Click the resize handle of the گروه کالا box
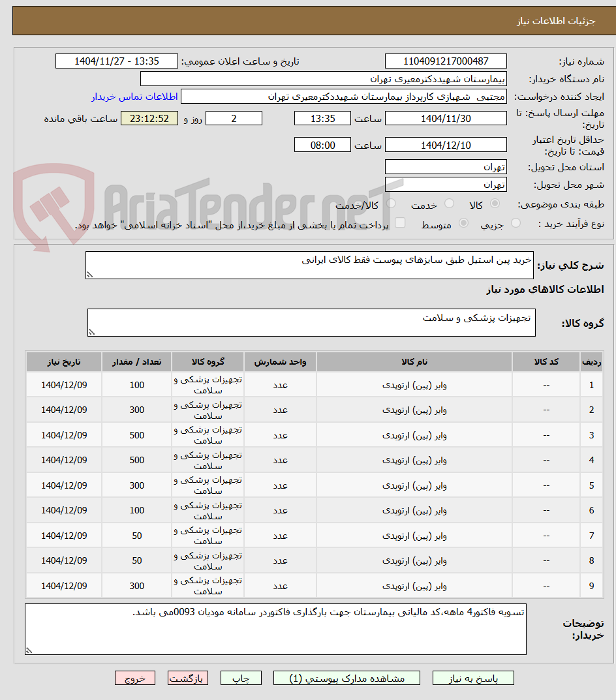The width and height of the screenshot is (616, 700). [x=91, y=332]
